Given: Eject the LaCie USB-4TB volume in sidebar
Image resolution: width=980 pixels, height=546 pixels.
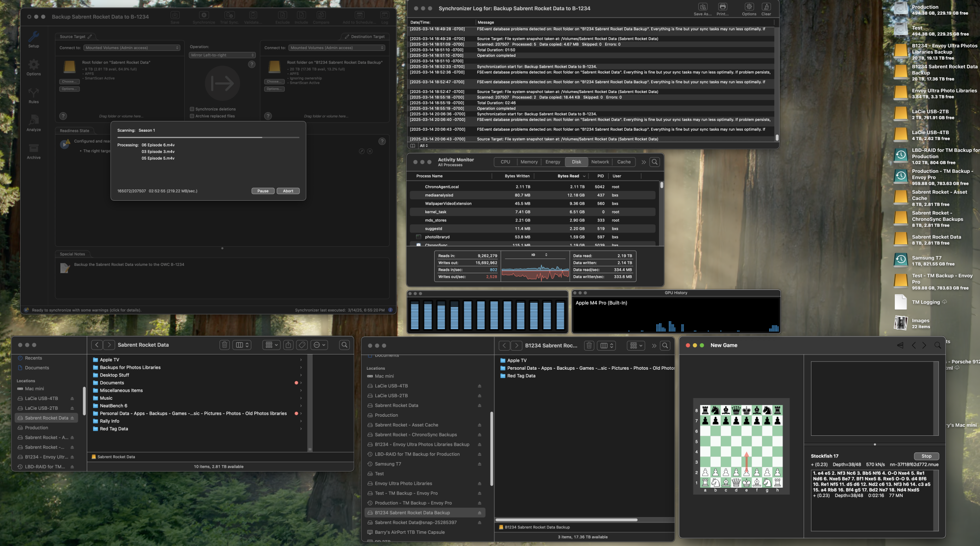Looking at the screenshot, I should click(72, 399).
